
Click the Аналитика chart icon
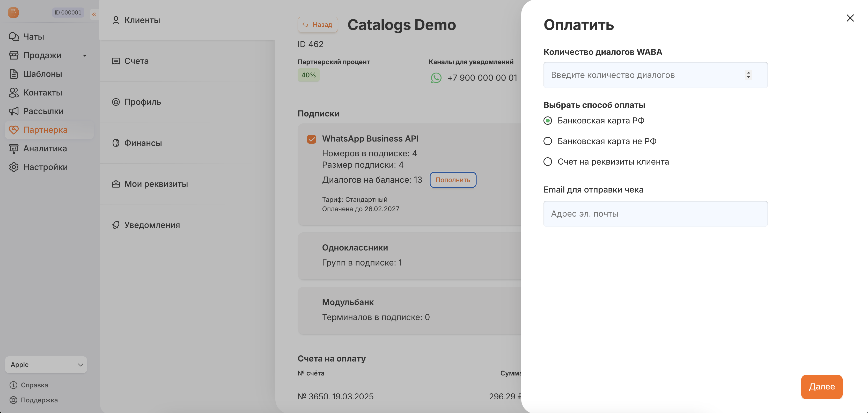(13, 149)
